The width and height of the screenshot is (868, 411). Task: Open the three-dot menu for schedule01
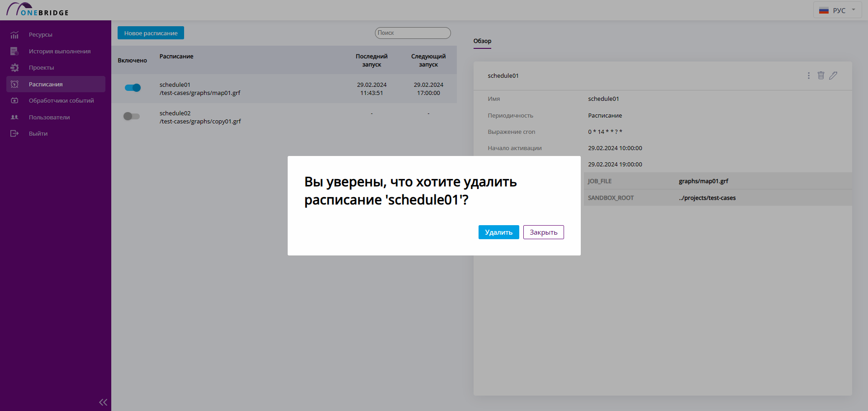(809, 76)
